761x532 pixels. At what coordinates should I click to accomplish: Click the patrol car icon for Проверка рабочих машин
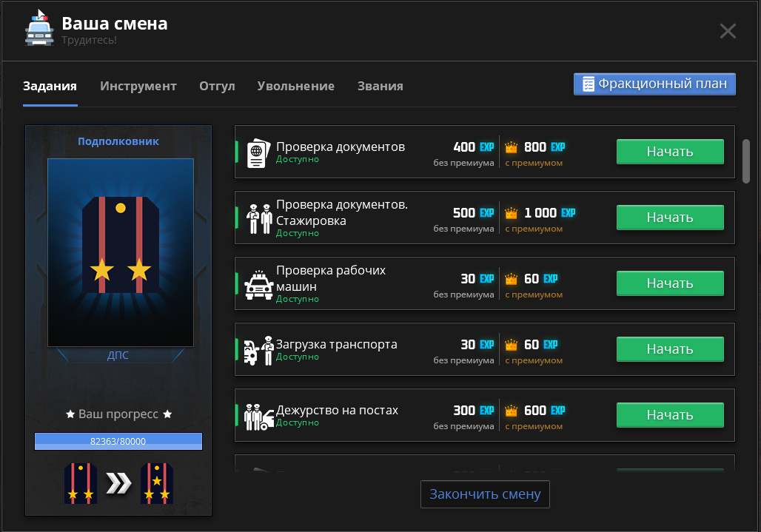258,283
